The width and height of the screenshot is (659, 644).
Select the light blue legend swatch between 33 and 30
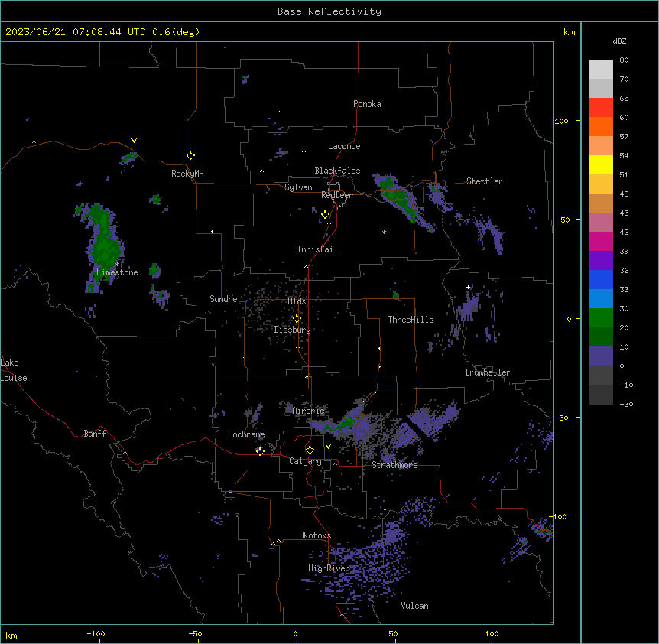click(x=601, y=299)
